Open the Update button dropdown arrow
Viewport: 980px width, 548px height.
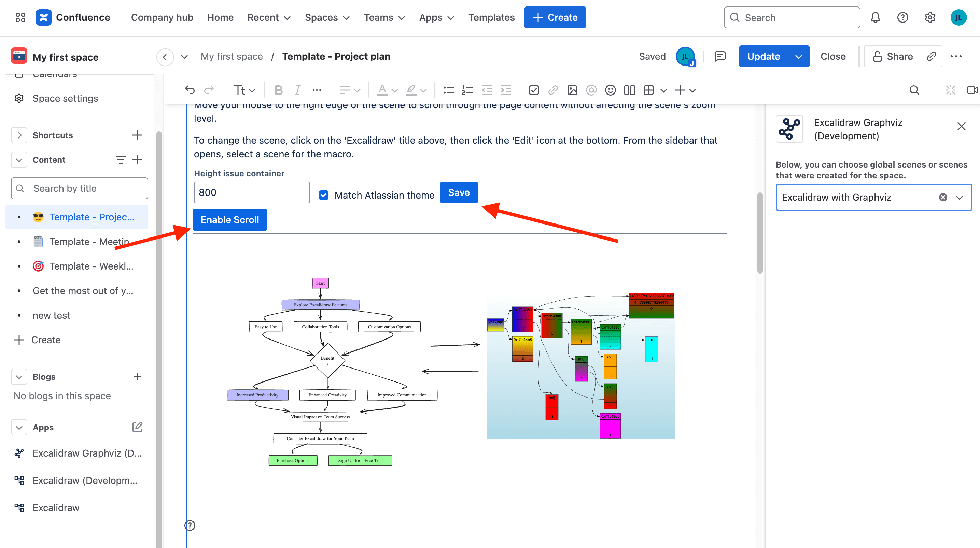799,56
